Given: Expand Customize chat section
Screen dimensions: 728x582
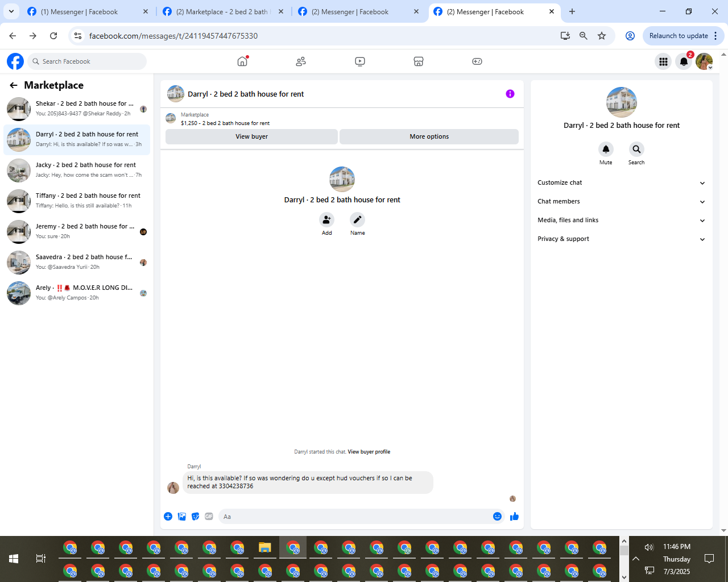Looking at the screenshot, I should (x=622, y=182).
